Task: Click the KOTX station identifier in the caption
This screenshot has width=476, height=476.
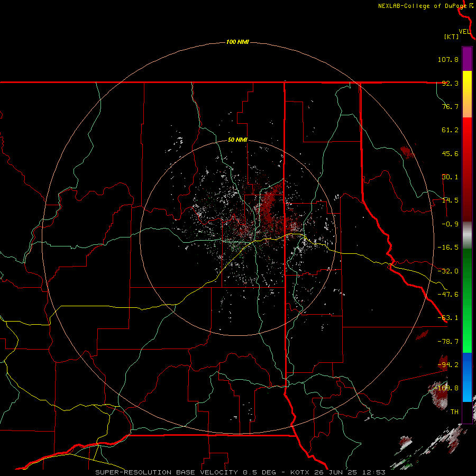Action: tap(300, 472)
